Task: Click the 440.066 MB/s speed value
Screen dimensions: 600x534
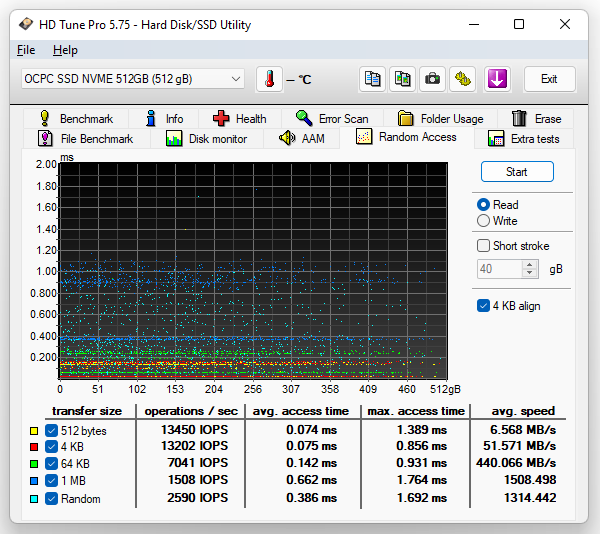Action: click(x=516, y=463)
